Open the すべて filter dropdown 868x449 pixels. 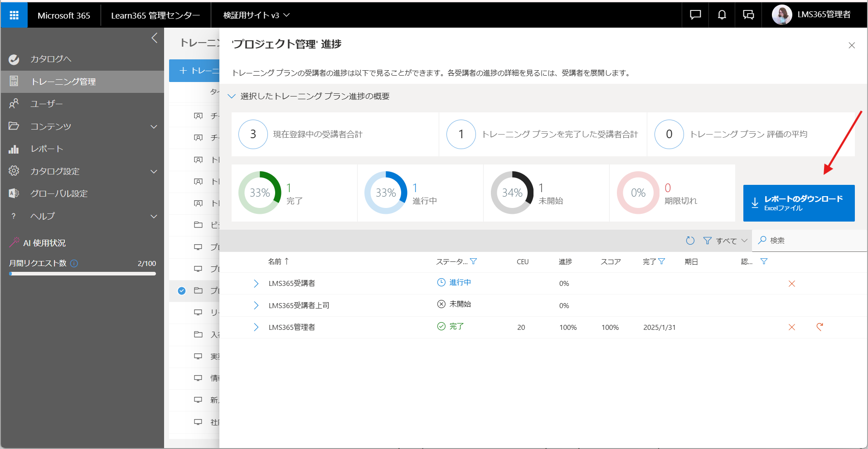[x=725, y=241]
